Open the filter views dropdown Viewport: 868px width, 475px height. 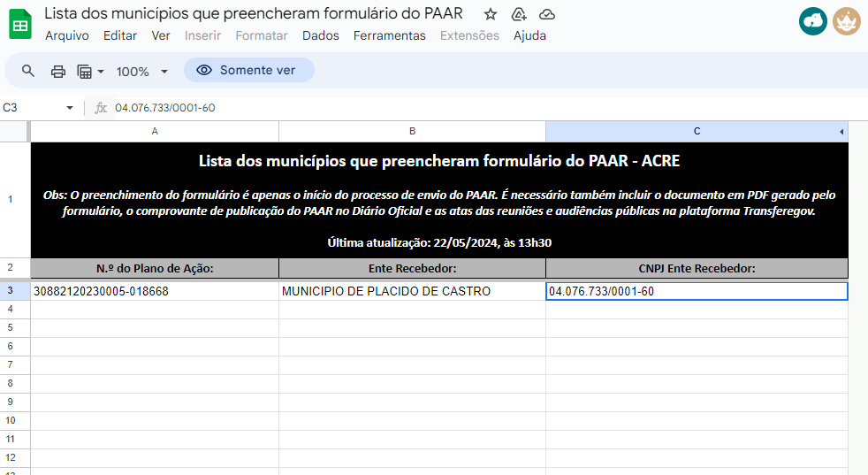[90, 71]
